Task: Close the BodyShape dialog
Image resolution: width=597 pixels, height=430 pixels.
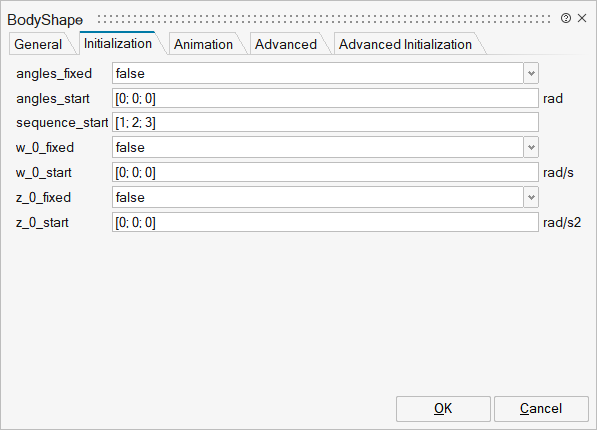Action: (x=582, y=18)
